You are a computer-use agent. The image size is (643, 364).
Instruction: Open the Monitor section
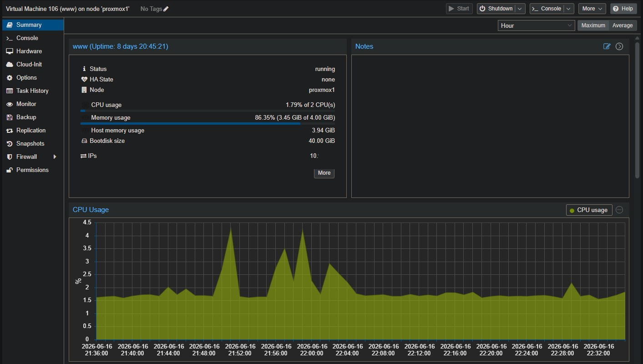[x=33, y=104]
